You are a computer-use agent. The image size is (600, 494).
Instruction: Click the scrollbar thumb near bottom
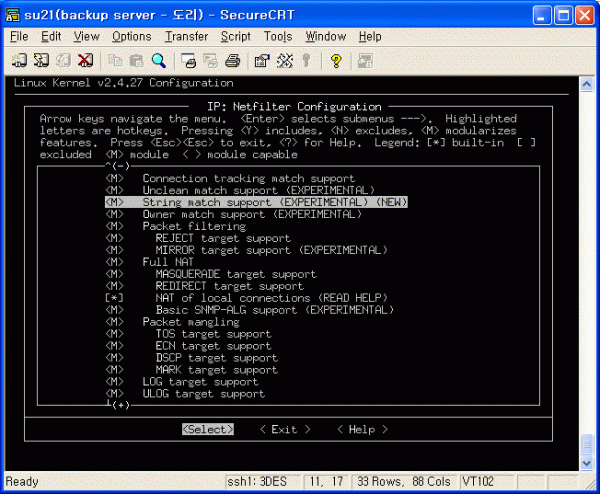(x=587, y=445)
